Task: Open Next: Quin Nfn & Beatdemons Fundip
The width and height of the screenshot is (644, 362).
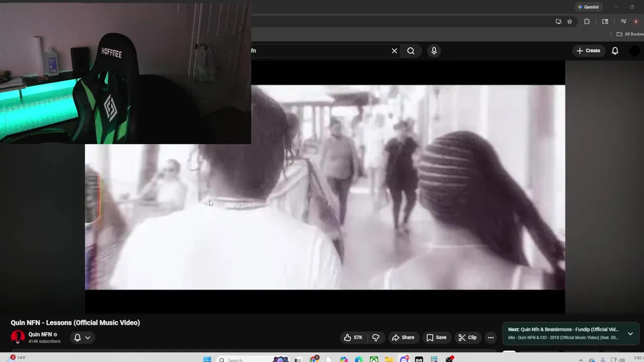Action: point(563,330)
